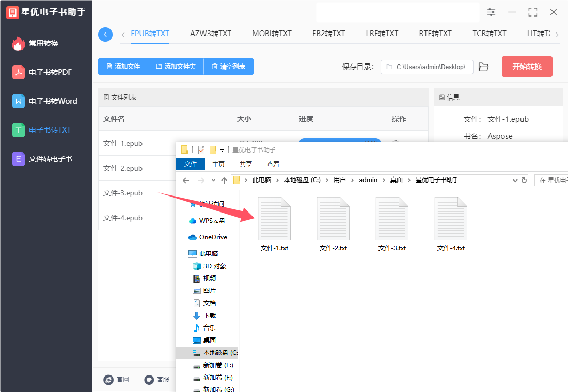Open 常用转换 in the sidebar
This screenshot has height=392, width=568.
[36, 43]
